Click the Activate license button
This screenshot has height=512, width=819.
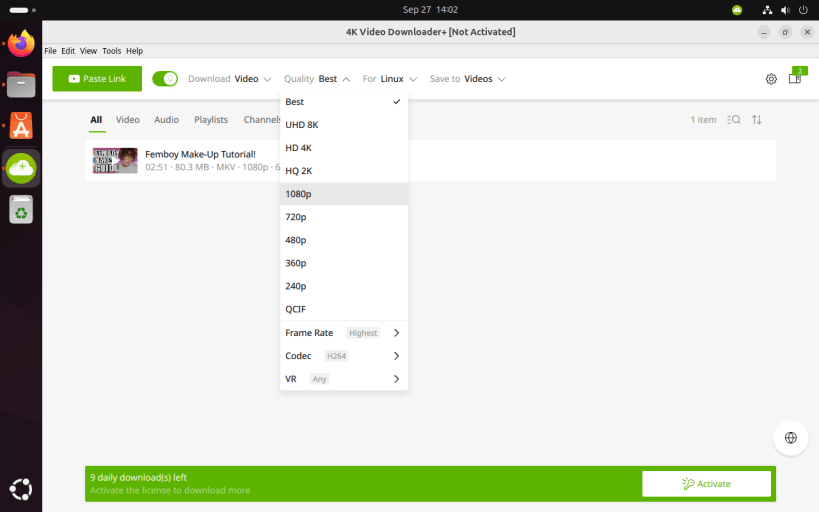point(706,484)
